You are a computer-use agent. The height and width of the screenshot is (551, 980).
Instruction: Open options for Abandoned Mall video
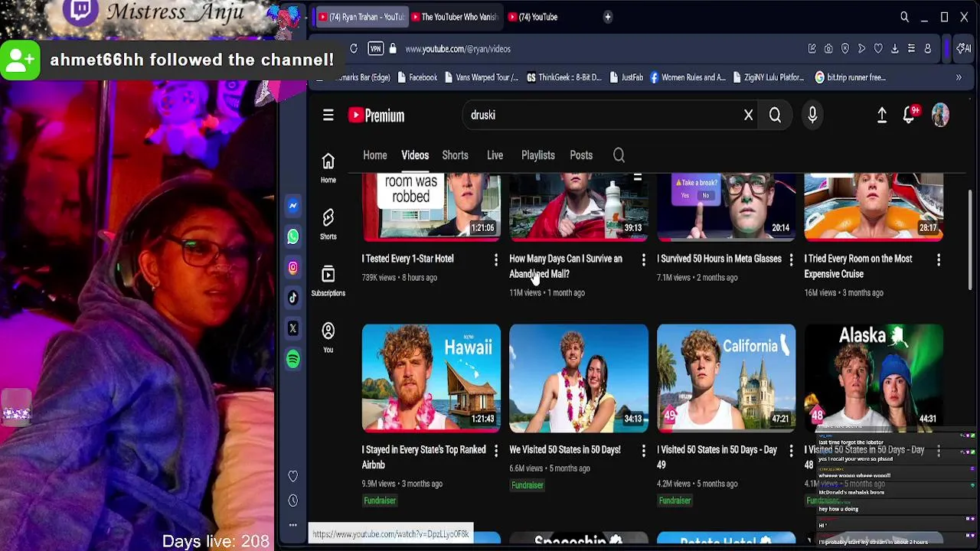pyautogui.click(x=643, y=260)
